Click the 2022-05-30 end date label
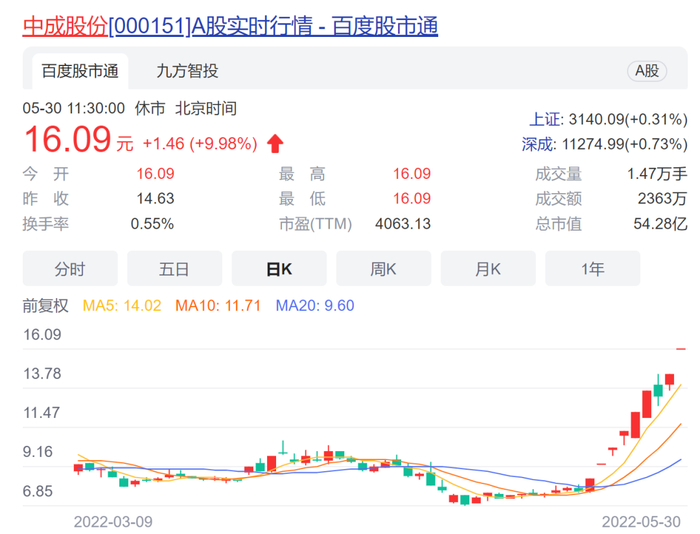Image resolution: width=700 pixels, height=534 pixels. point(641,521)
